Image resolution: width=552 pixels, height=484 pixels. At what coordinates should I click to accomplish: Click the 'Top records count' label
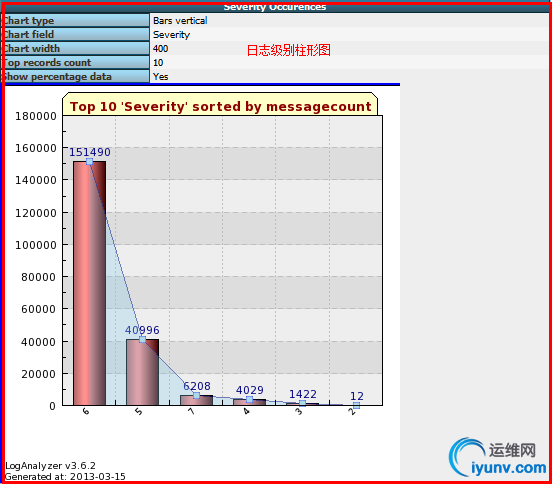[x=76, y=63]
